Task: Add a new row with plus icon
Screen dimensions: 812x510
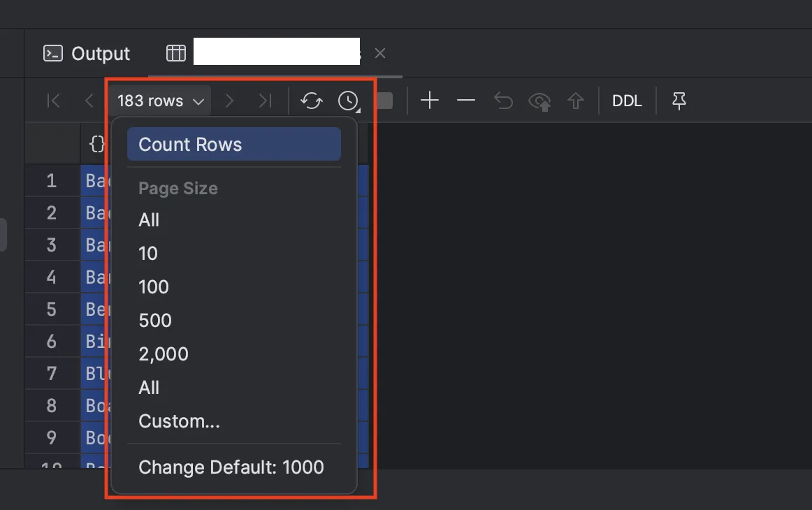Action: (430, 101)
